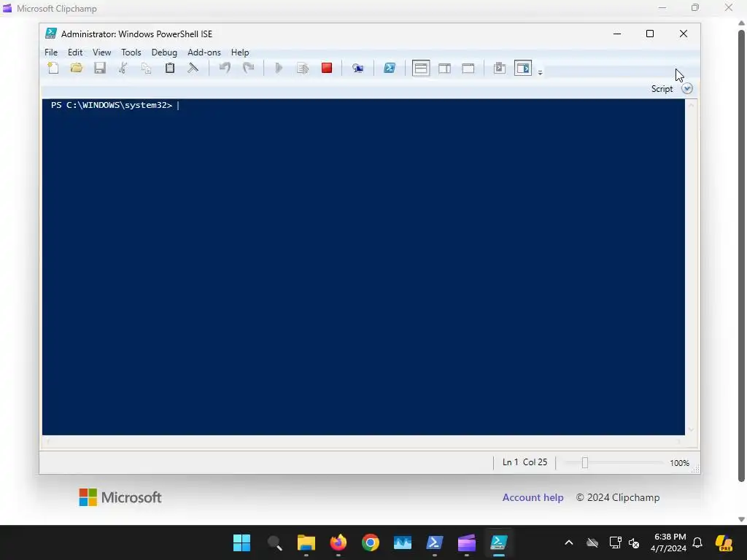Launch Firefox from taskbar
This screenshot has width=747, height=560.
coord(338,542)
